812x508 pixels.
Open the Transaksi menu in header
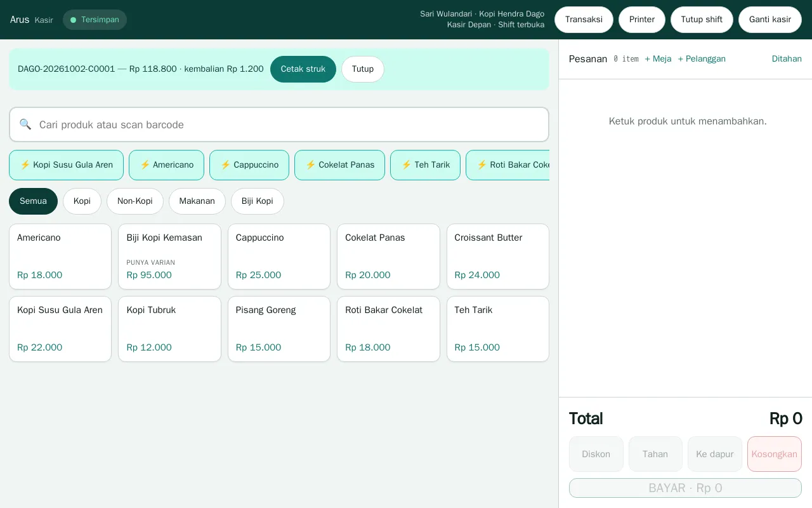pyautogui.click(x=584, y=20)
